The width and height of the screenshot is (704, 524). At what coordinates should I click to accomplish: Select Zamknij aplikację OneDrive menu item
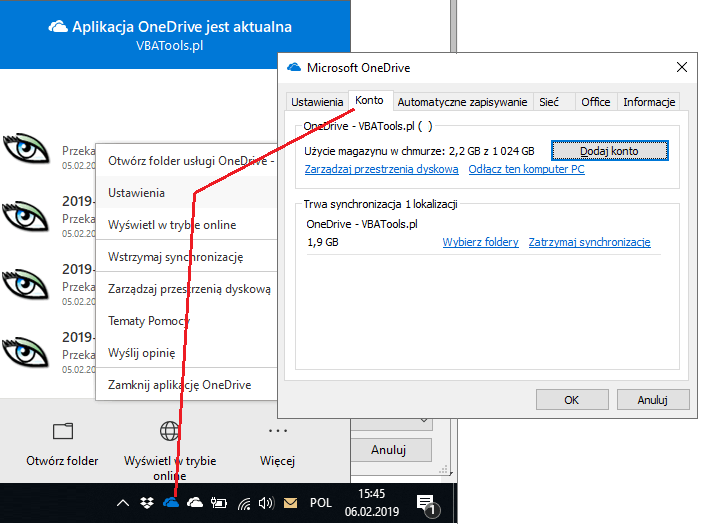(187, 385)
